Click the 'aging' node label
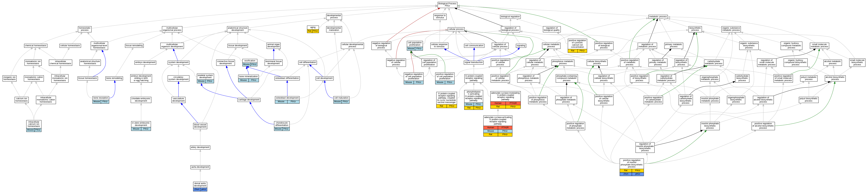This screenshot has height=193, width=868. click(313, 27)
